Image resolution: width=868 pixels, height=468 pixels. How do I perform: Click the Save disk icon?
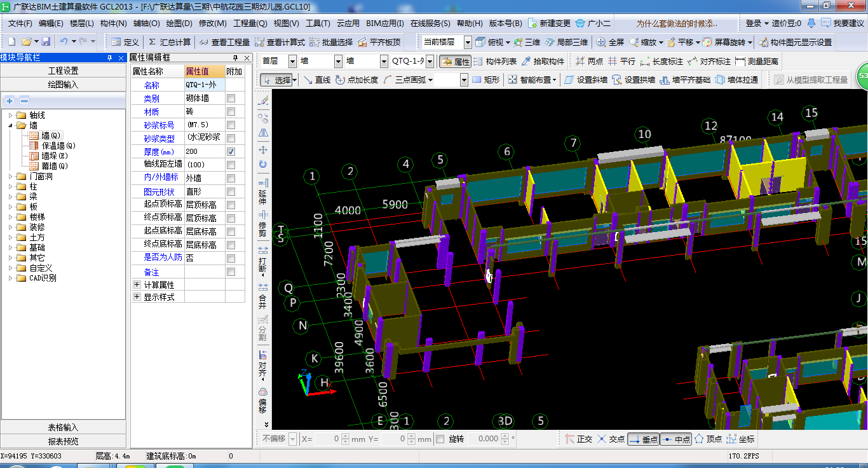pos(46,42)
